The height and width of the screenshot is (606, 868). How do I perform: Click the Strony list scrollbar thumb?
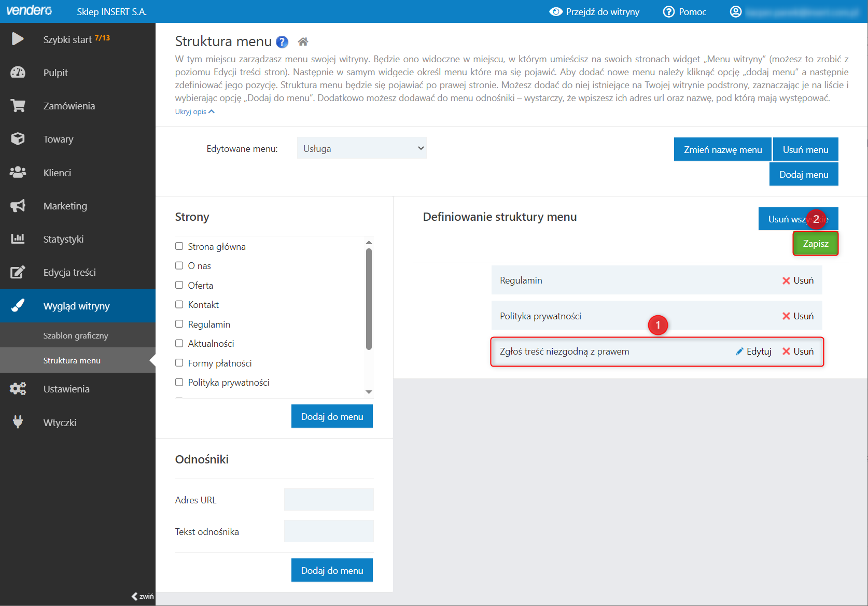click(x=369, y=299)
